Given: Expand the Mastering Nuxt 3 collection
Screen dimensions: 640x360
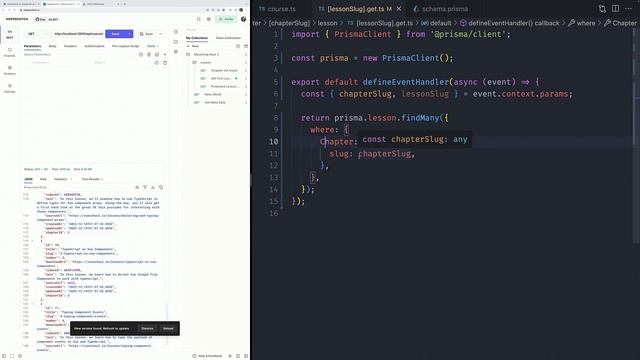Looking at the screenshot, I should (x=206, y=54).
